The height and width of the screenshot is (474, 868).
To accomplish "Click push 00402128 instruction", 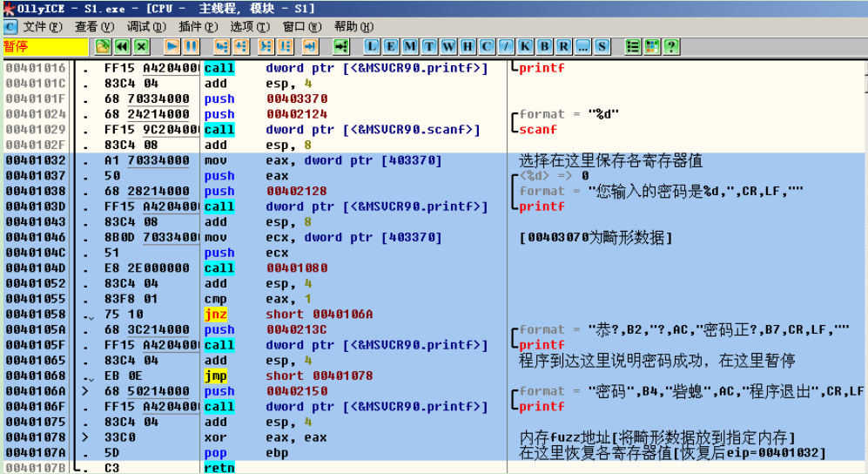I will pos(266,192).
